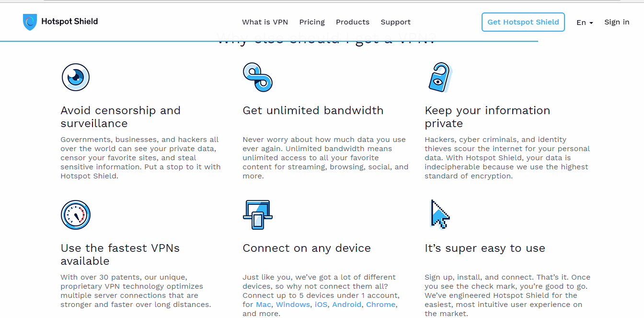Click the speedometer icon for fastest VPNs
Screen dimensions: 644x318
point(76,215)
